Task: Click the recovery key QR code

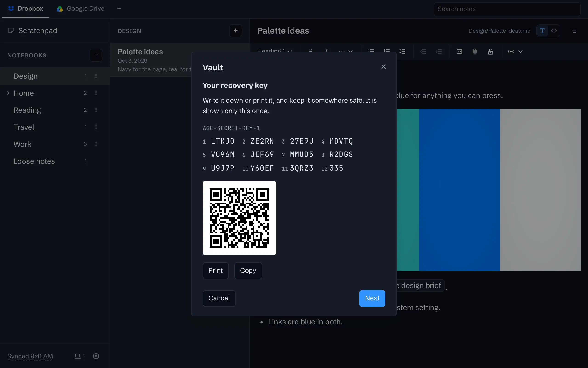Action: coord(239,218)
